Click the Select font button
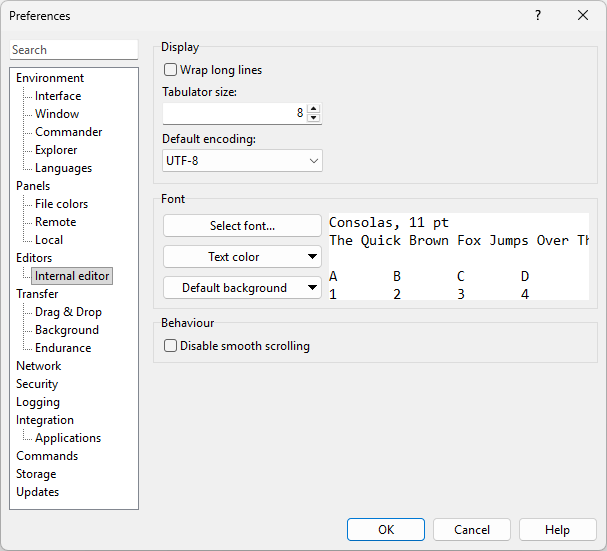 [242, 226]
